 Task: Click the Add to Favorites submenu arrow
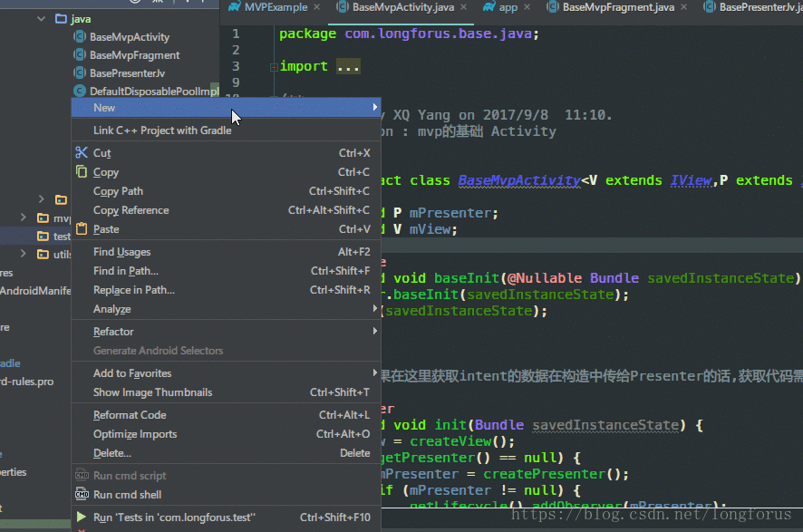coord(375,372)
